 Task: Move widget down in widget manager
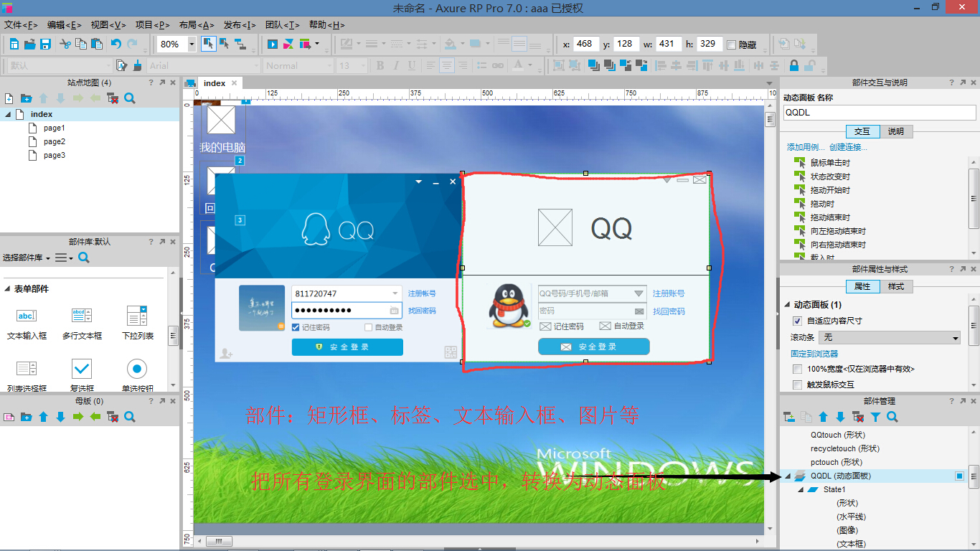pyautogui.click(x=840, y=417)
